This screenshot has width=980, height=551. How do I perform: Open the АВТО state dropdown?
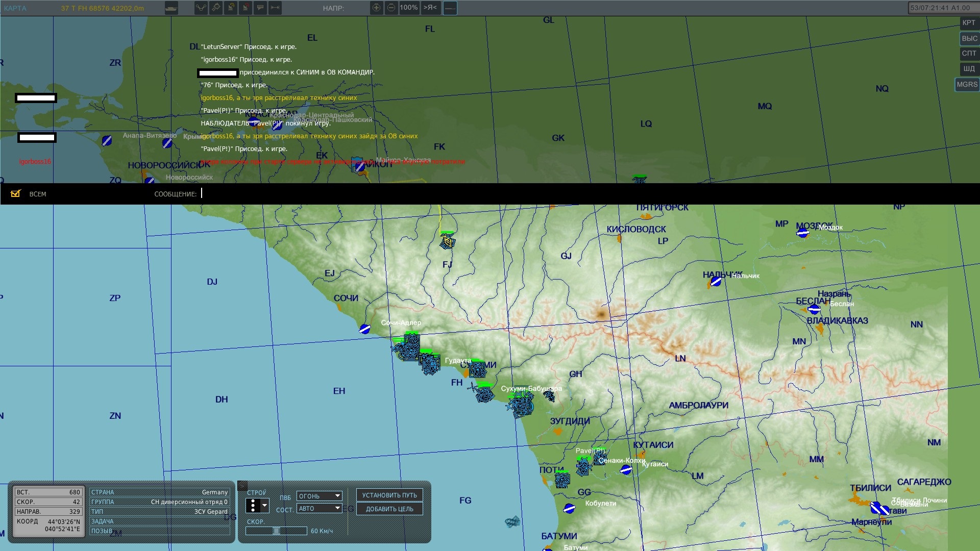320,508
